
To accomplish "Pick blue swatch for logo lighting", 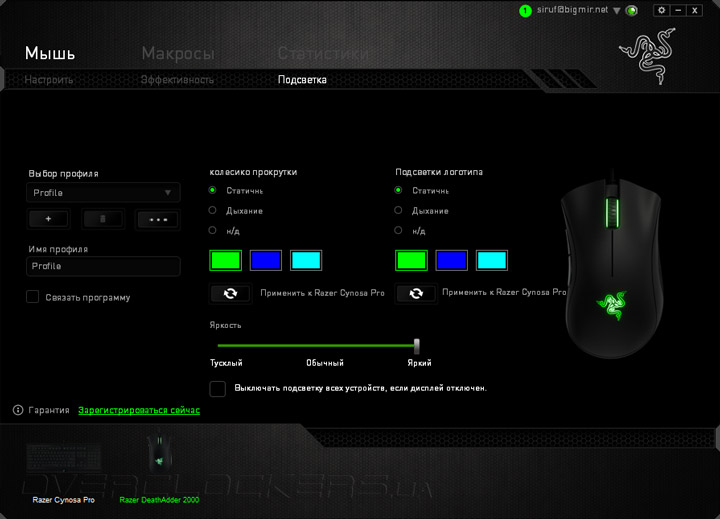I will 451,260.
